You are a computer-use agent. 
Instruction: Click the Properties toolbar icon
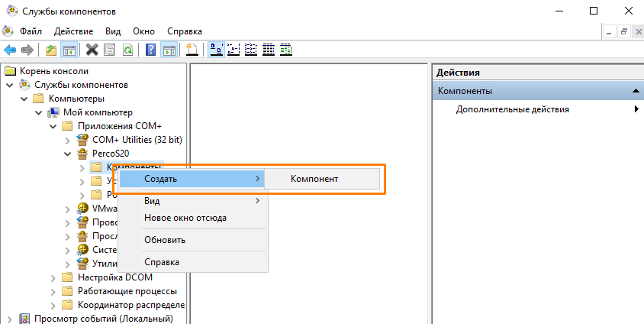point(110,50)
